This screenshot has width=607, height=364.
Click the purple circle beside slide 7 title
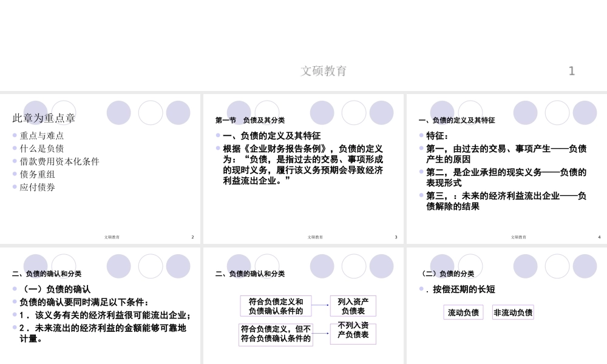525,266
